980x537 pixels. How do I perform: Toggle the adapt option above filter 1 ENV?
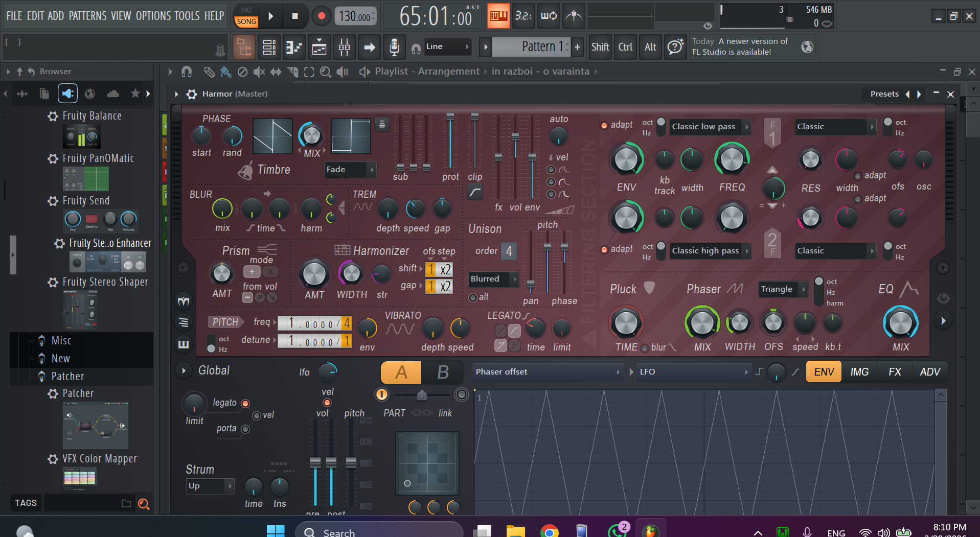[604, 125]
